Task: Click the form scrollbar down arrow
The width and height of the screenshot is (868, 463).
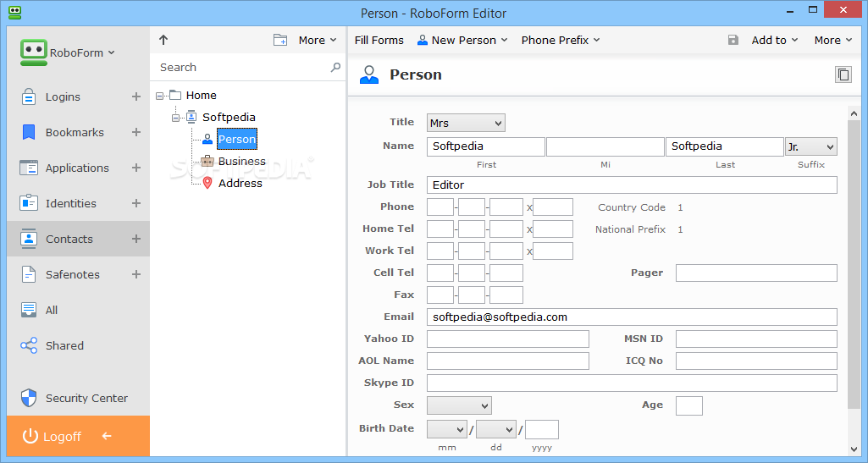Action: [853, 449]
